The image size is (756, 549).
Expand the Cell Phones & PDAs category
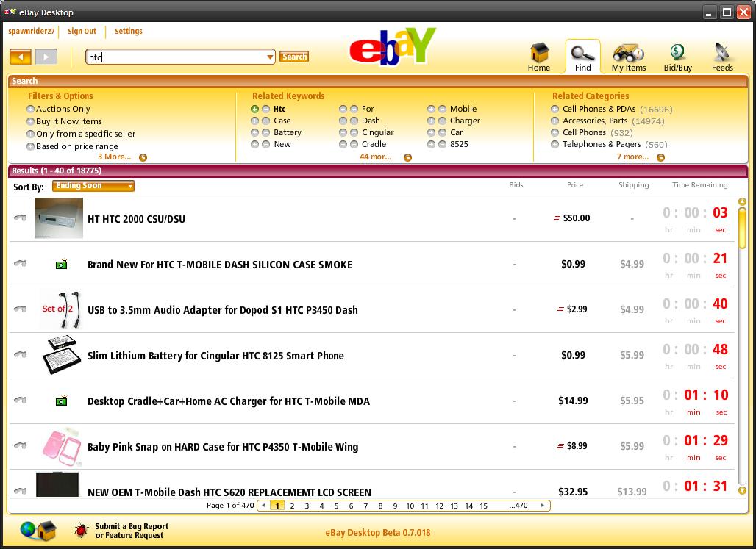pyautogui.click(x=555, y=109)
